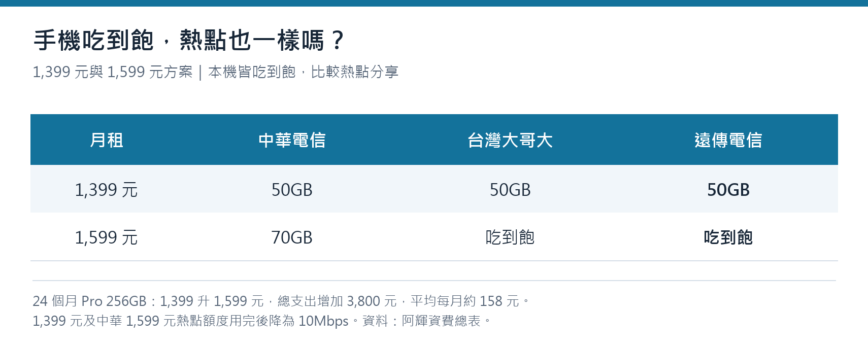Click the bold 遠傳電信 吃到飽 cell

pyautogui.click(x=728, y=237)
